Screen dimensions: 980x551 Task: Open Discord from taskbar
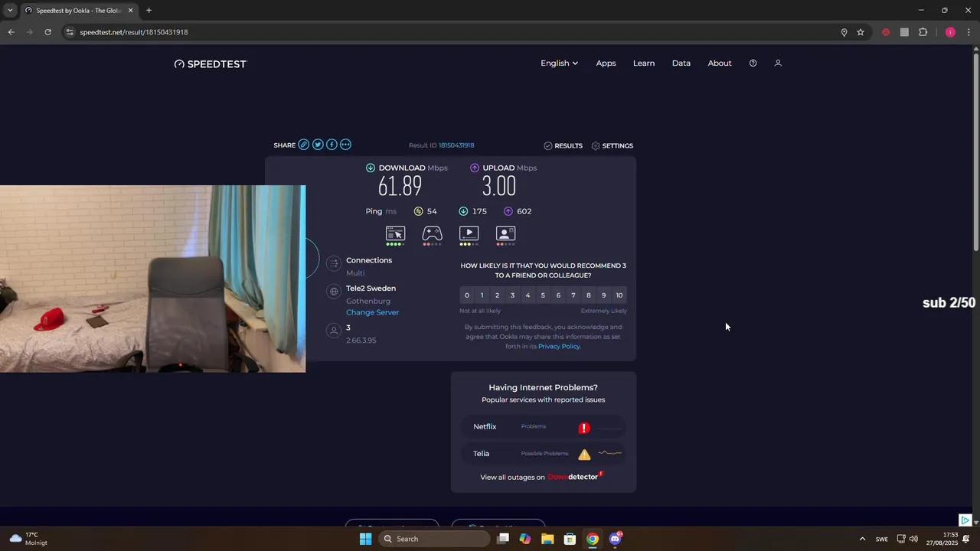615,539
